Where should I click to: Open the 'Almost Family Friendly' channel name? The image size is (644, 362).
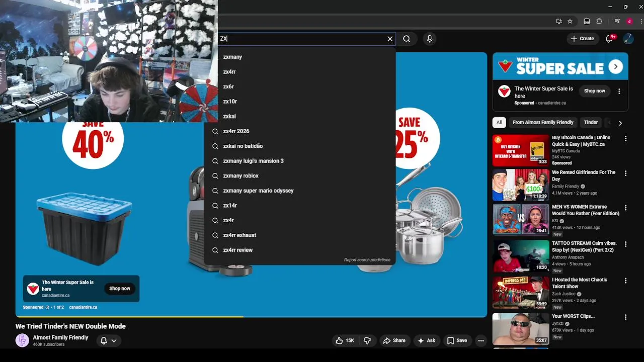pos(60,337)
